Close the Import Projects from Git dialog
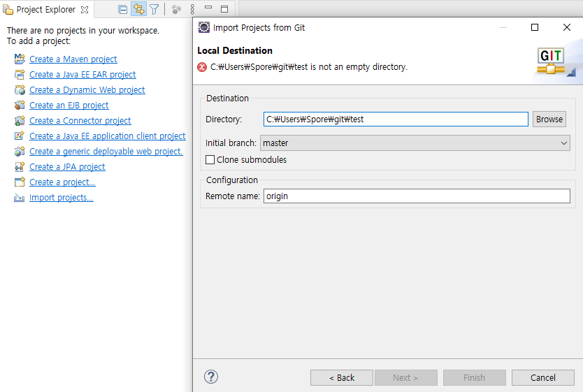The width and height of the screenshot is (583, 392). pos(567,27)
